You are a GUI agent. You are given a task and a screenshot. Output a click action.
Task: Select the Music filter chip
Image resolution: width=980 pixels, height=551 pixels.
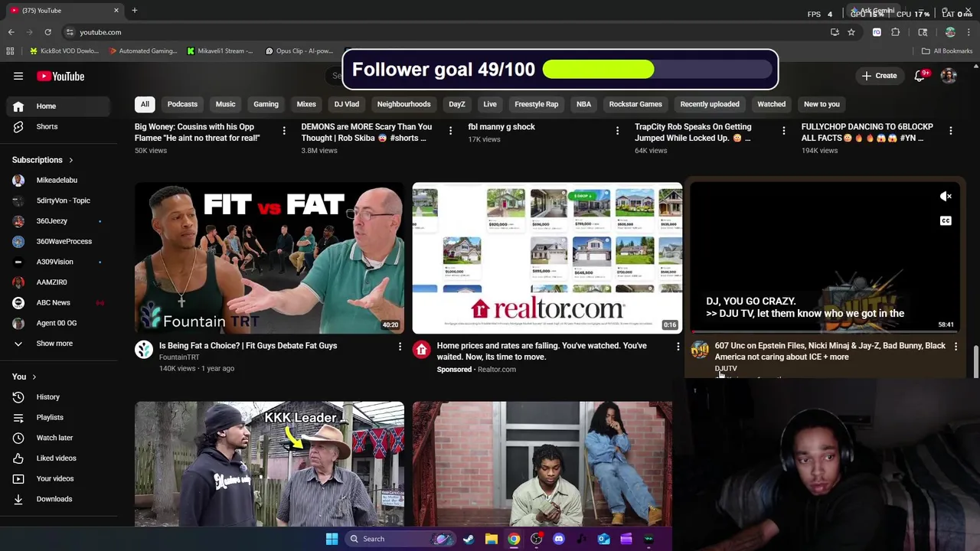[225, 104]
